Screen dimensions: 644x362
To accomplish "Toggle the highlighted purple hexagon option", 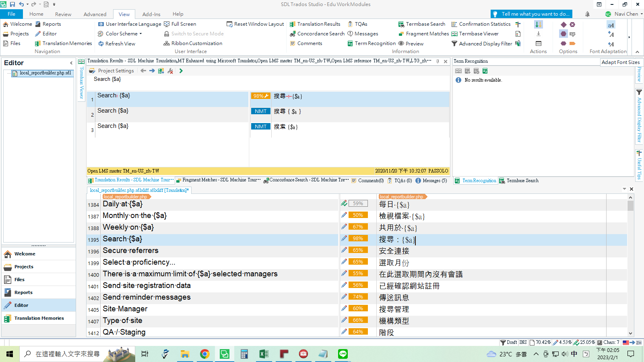I will (563, 34).
